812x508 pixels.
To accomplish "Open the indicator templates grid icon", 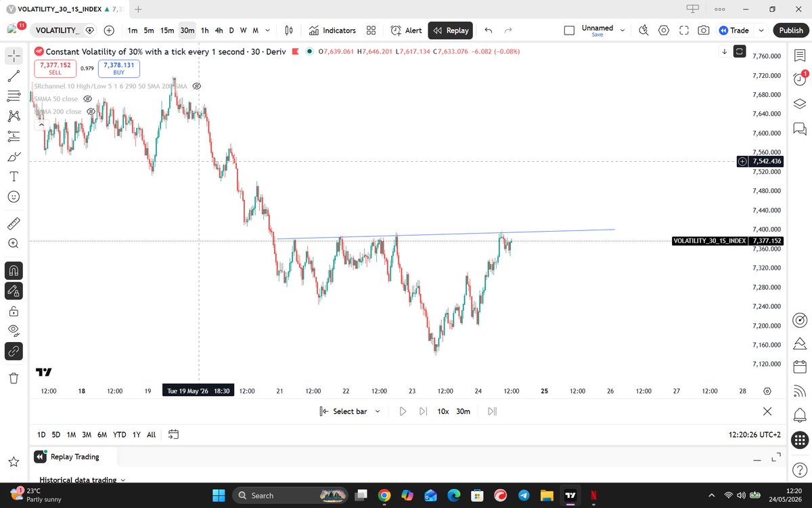I will [371, 30].
